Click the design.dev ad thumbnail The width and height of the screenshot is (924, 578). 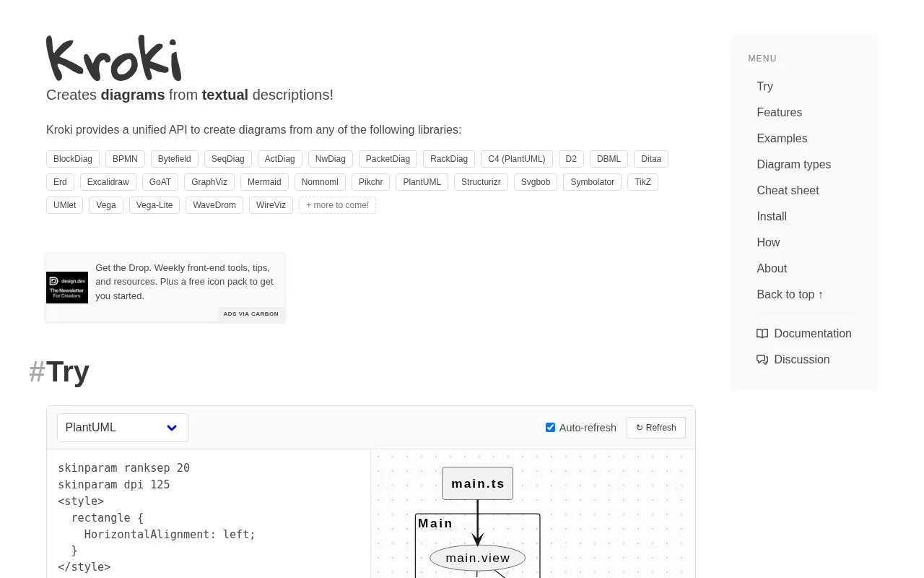pyautogui.click(x=67, y=288)
